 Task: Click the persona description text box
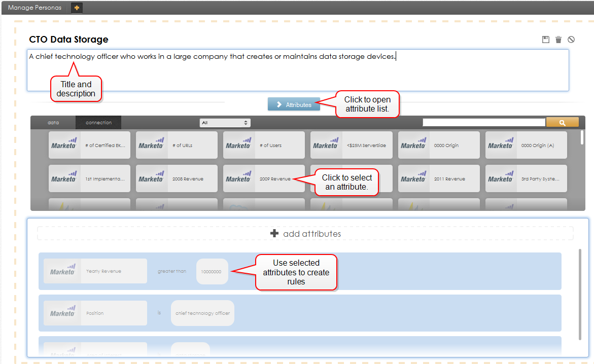click(297, 70)
